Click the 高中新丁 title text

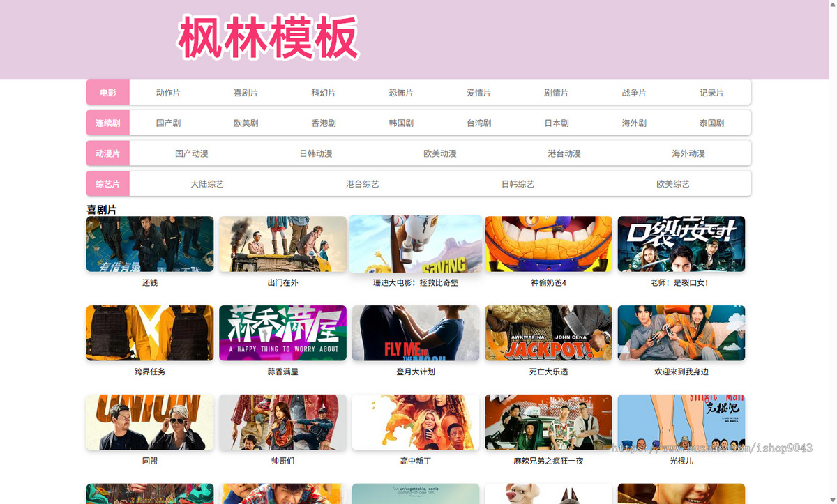coord(416,461)
